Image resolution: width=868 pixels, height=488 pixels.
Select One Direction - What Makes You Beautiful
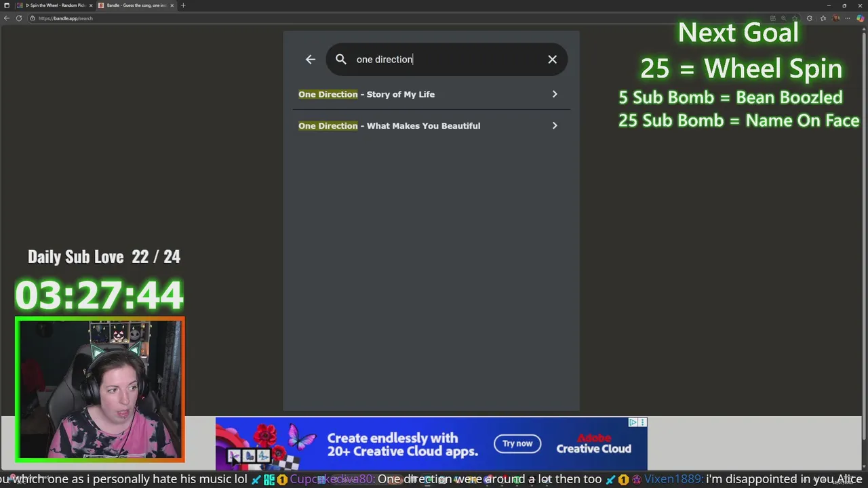tap(431, 125)
